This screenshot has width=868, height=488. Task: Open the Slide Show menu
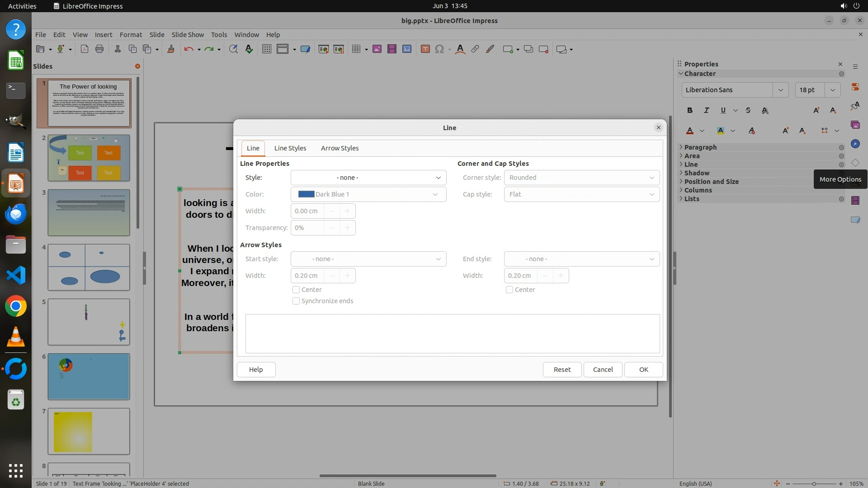point(188,34)
